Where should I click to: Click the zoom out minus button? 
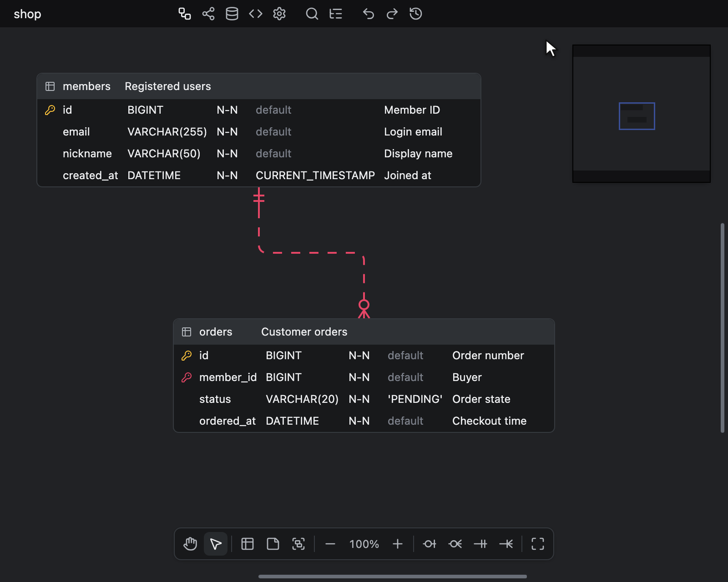(330, 544)
